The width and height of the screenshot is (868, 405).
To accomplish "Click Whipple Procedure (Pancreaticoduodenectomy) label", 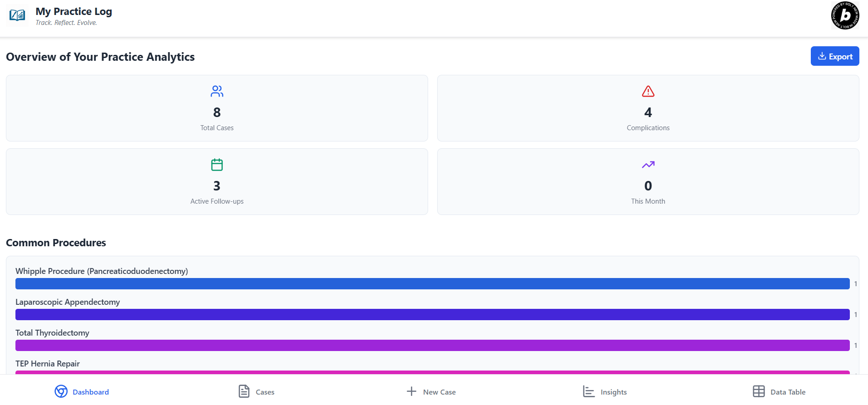I will coord(102,271).
